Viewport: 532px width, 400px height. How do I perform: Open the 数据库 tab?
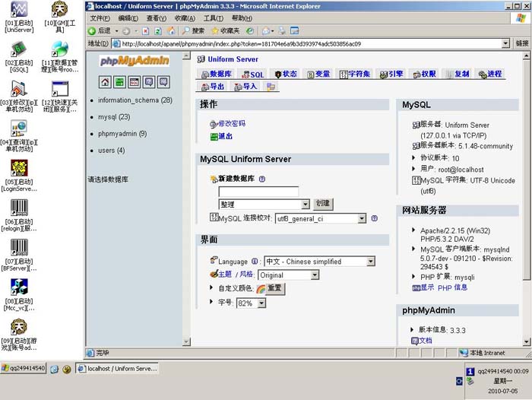217,74
